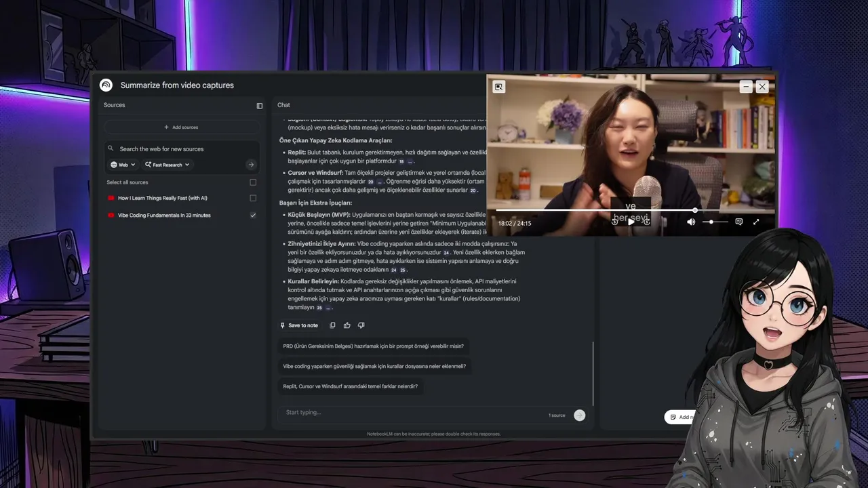868x488 pixels.
Task: Open the Web source type dropdown
Action: pyautogui.click(x=123, y=165)
